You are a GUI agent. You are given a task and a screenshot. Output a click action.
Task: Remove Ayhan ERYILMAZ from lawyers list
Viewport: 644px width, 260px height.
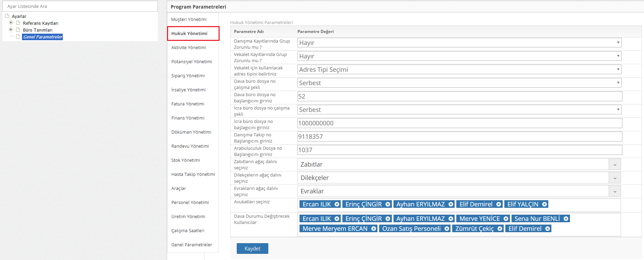click(451, 204)
